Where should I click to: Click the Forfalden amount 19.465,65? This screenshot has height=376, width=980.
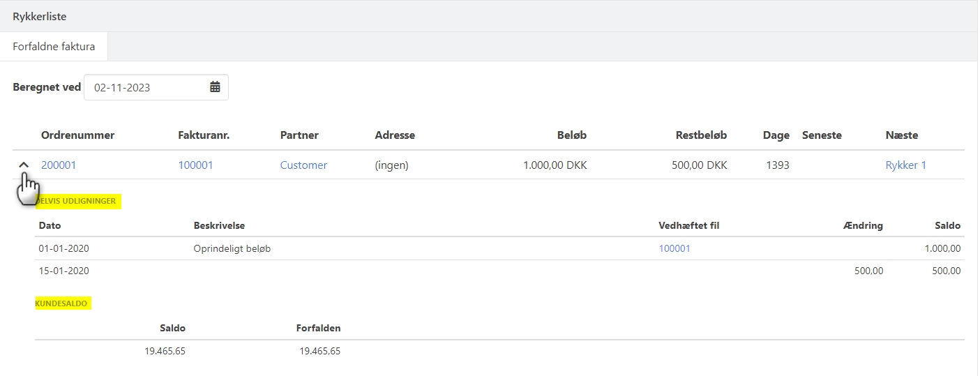coord(319,351)
